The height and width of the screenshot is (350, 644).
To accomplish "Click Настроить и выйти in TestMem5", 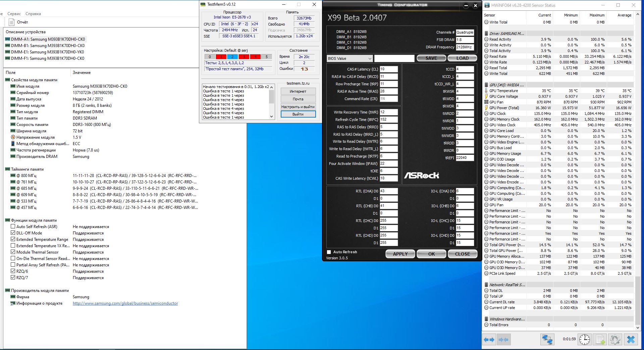I will click(298, 107).
